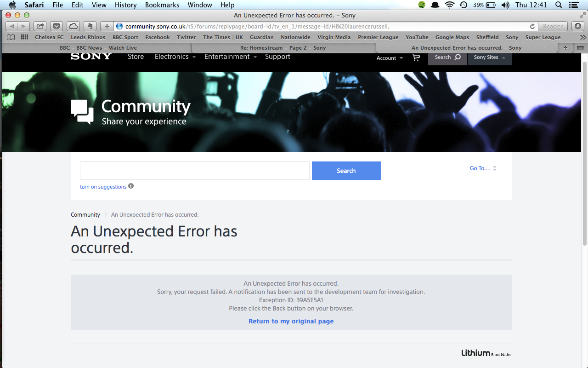This screenshot has height=368, width=588.
Task: Click the Safari Share toolbar icon
Action: pyautogui.click(x=40, y=26)
